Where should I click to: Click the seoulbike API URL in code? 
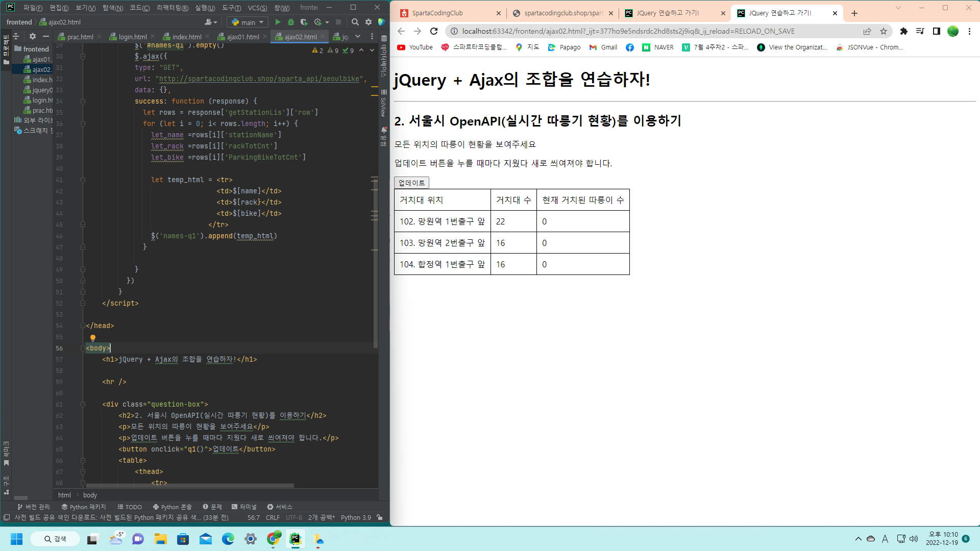(259, 79)
